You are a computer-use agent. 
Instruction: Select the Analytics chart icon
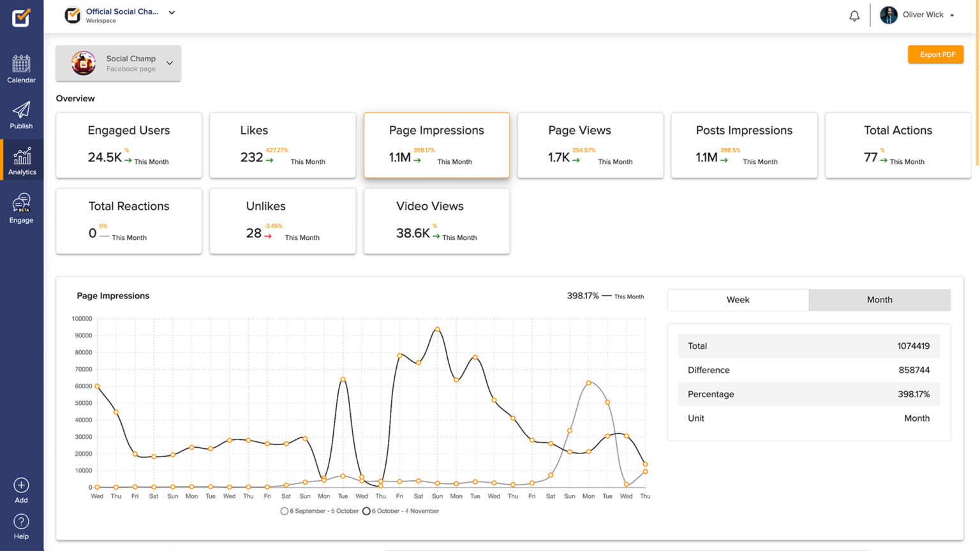22,156
